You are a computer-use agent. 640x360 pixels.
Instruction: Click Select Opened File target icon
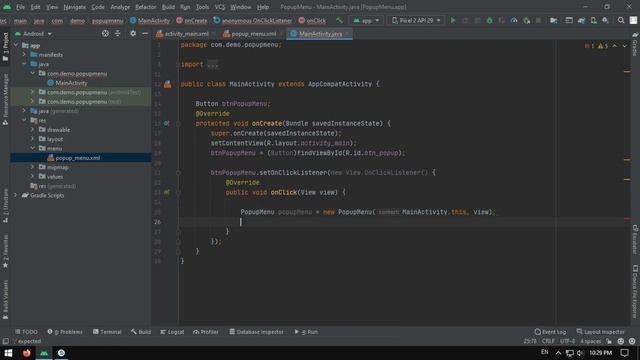point(105,33)
